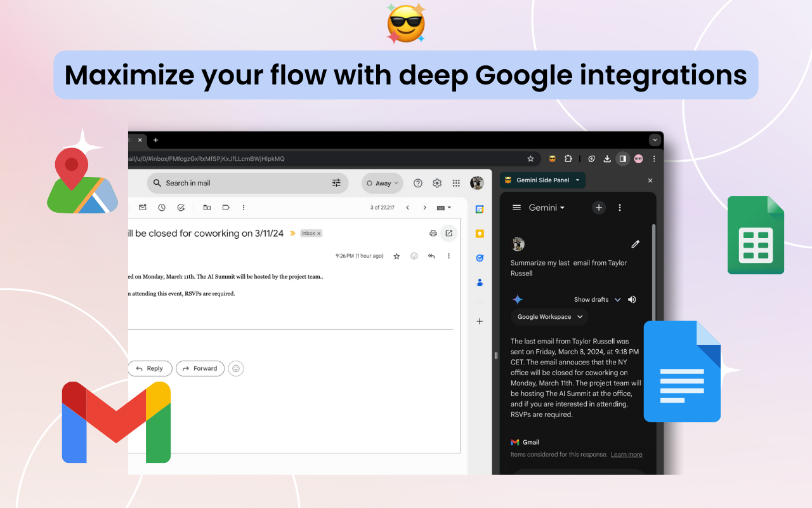The image size is (812, 508).
Task: Open Google Keep from Gmail side panel
Action: click(x=480, y=234)
